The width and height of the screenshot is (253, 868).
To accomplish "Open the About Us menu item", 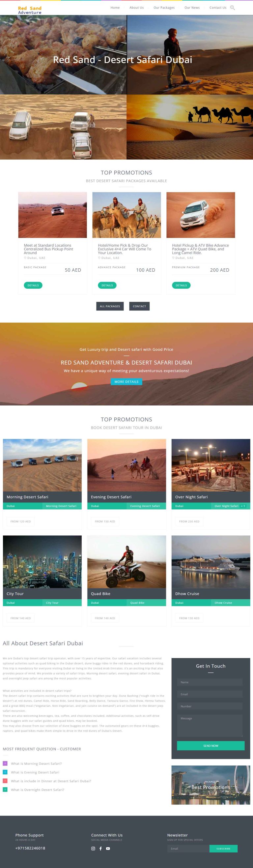I will pyautogui.click(x=136, y=7).
